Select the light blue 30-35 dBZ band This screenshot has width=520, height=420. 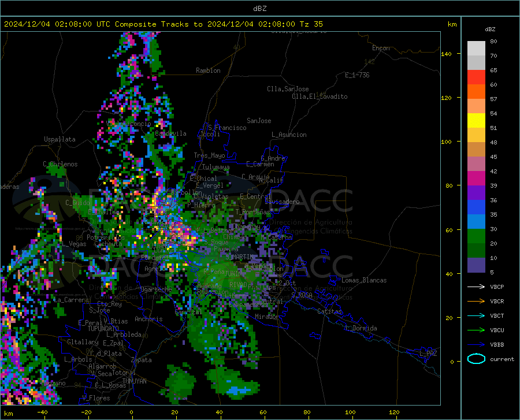click(476, 222)
